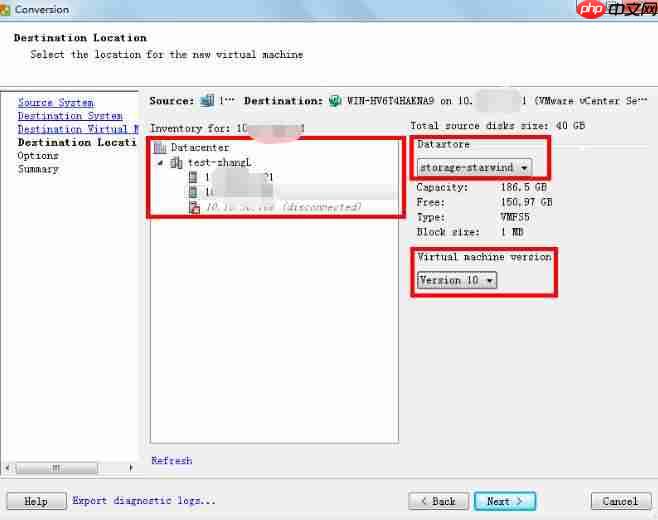Open the Virtual machine version dropdown
658x520 pixels.
(457, 281)
